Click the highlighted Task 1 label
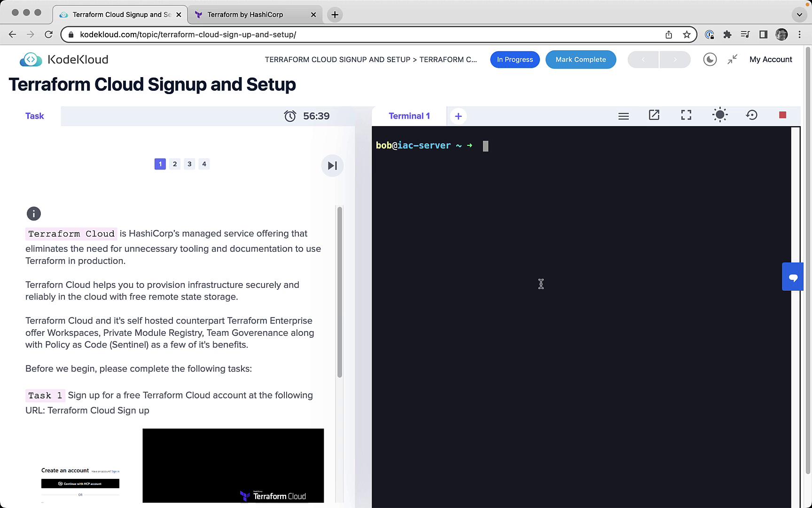812x508 pixels. coord(45,396)
